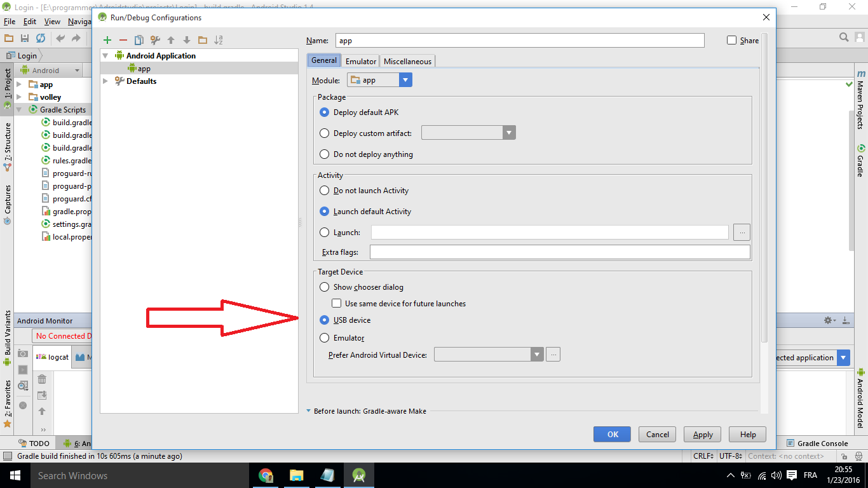Viewport: 868px width, 488px height.
Task: Apply the configuration changes
Action: [x=702, y=434]
